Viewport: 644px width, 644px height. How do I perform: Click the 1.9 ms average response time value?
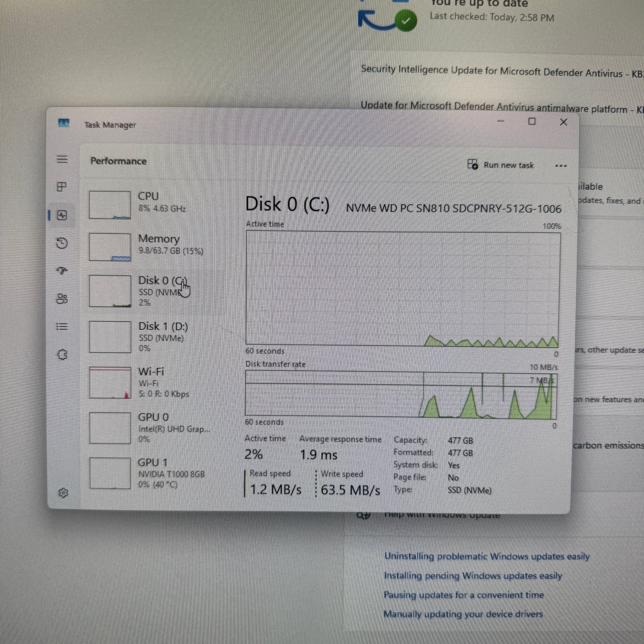[x=318, y=455]
